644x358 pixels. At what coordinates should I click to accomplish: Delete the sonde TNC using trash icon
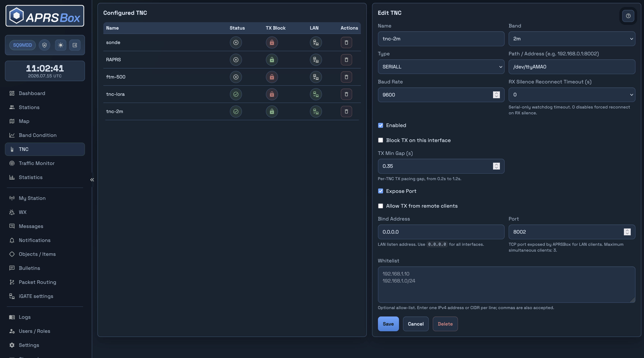[346, 42]
